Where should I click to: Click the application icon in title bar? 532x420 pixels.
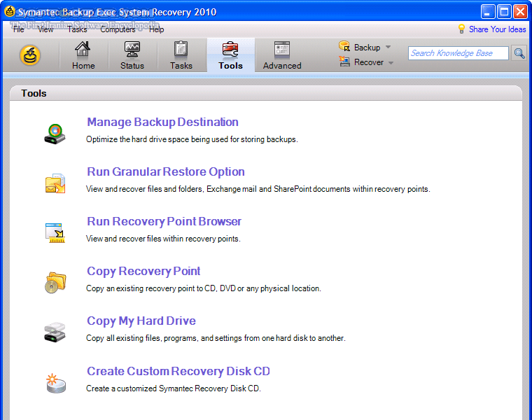tap(10, 11)
